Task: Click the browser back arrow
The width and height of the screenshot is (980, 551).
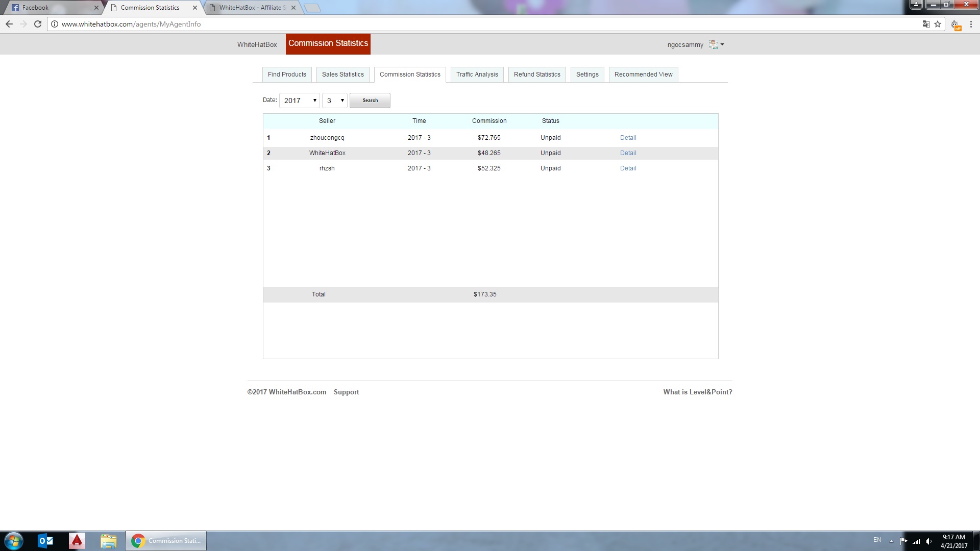Action: [9, 24]
